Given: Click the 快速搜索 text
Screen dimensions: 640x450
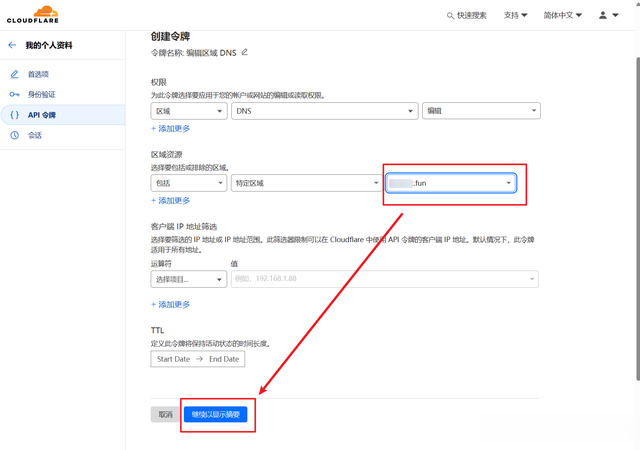Looking at the screenshot, I should click(471, 16).
